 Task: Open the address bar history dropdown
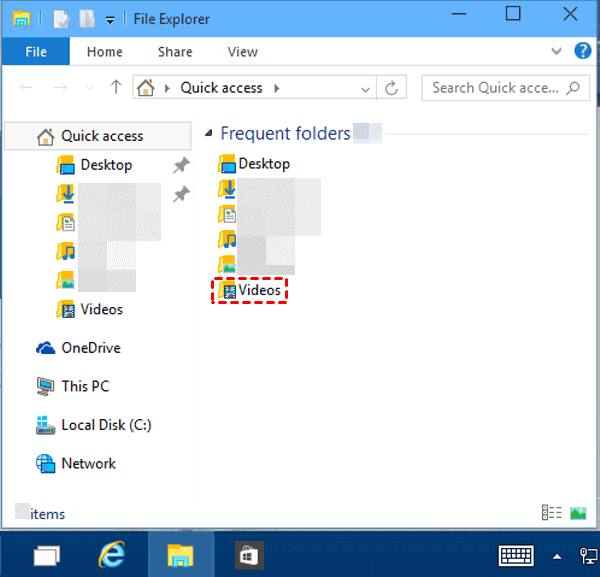pos(365,90)
